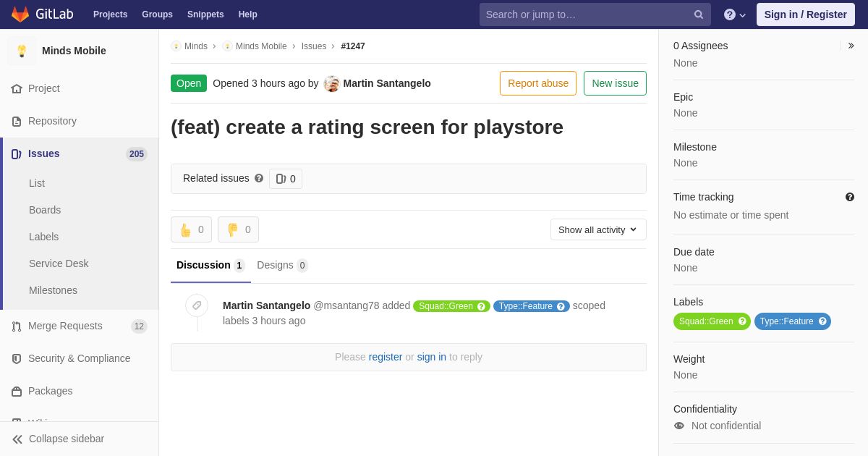Click Minds Mobile breadcrumb link

[261, 46]
